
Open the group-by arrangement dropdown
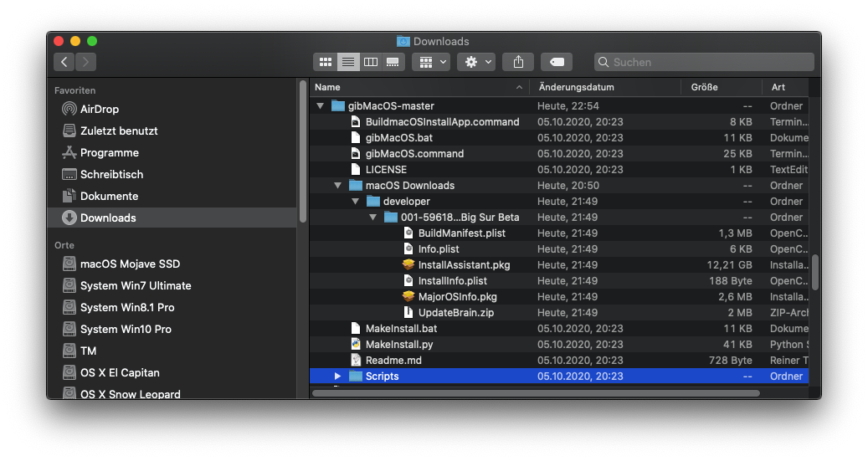(431, 62)
